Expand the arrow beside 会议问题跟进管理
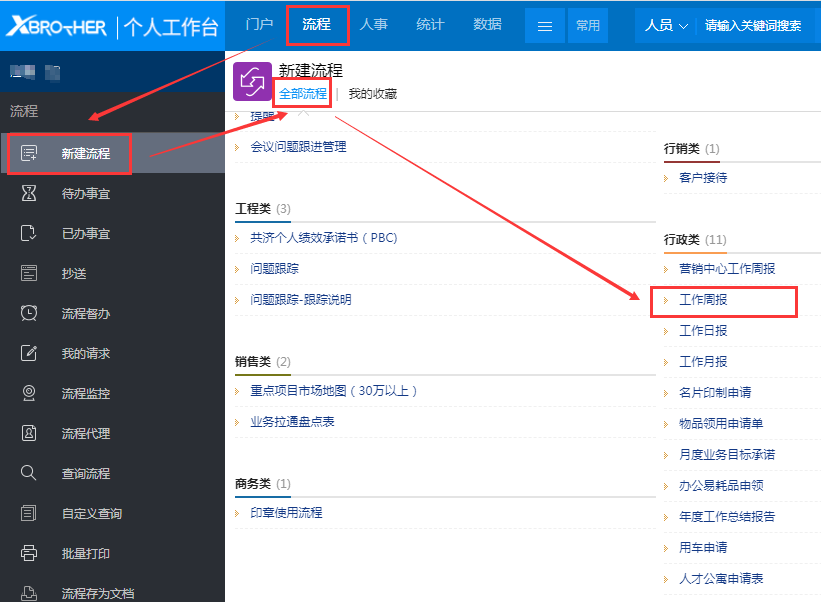This screenshot has height=602, width=821. (x=238, y=147)
